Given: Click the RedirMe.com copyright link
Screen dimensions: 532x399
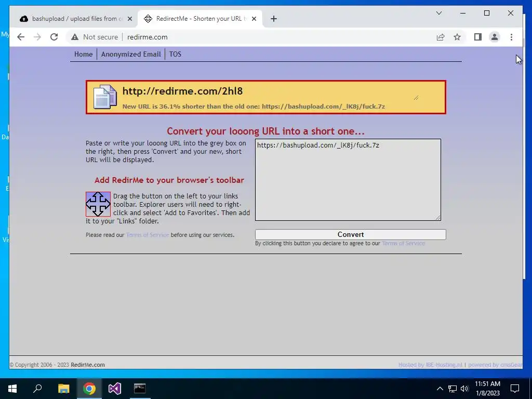Looking at the screenshot, I should coord(88,365).
